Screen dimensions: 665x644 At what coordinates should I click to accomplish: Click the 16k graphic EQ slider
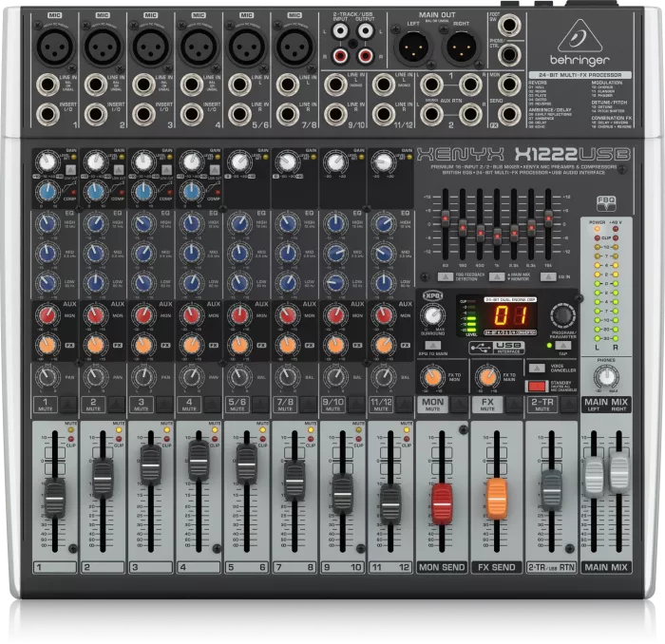548,219
